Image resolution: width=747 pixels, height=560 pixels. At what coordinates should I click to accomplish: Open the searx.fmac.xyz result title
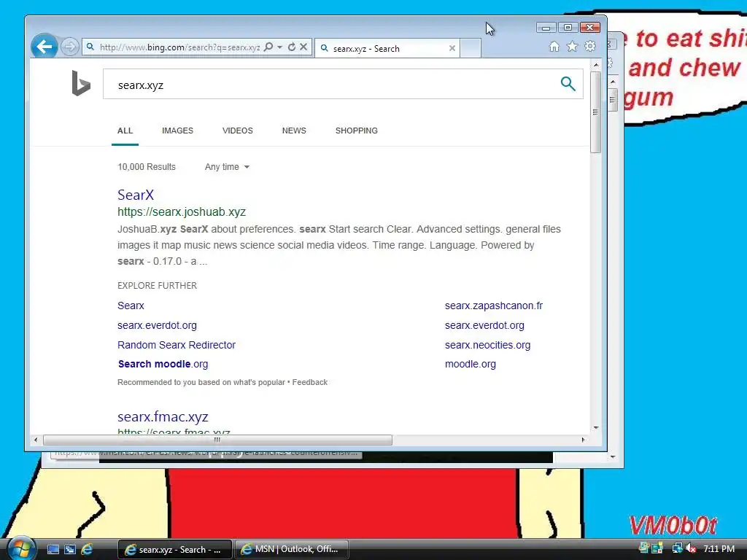click(x=163, y=416)
